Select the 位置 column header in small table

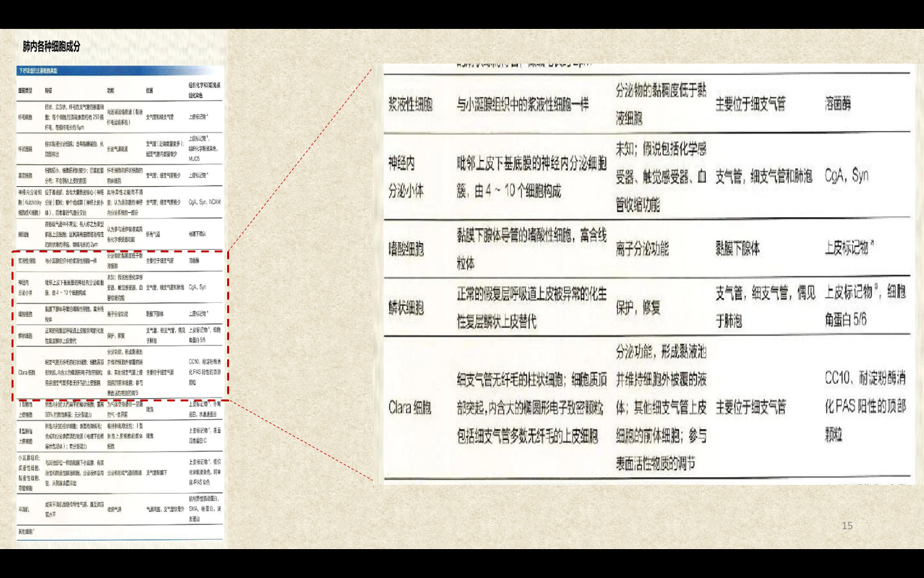point(150,91)
